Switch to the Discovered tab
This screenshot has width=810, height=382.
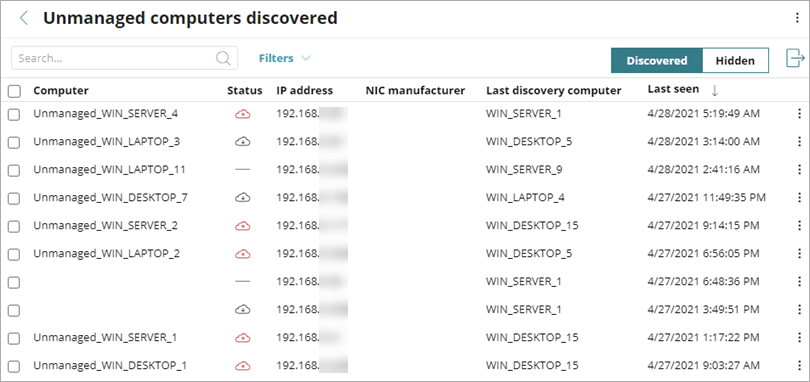click(x=657, y=60)
